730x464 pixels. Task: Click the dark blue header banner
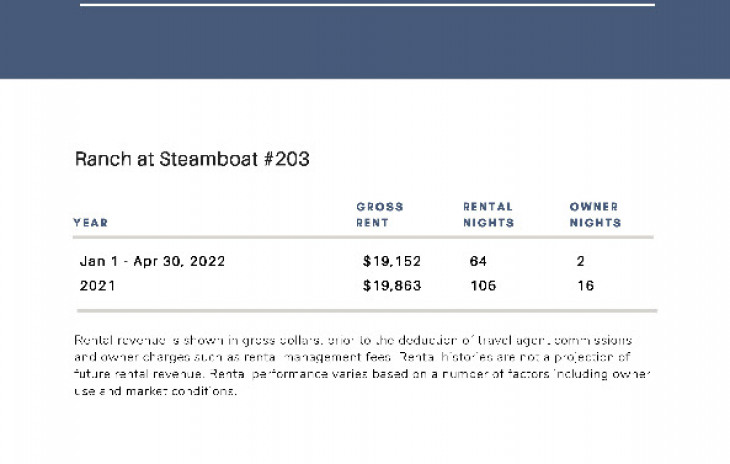(365, 40)
